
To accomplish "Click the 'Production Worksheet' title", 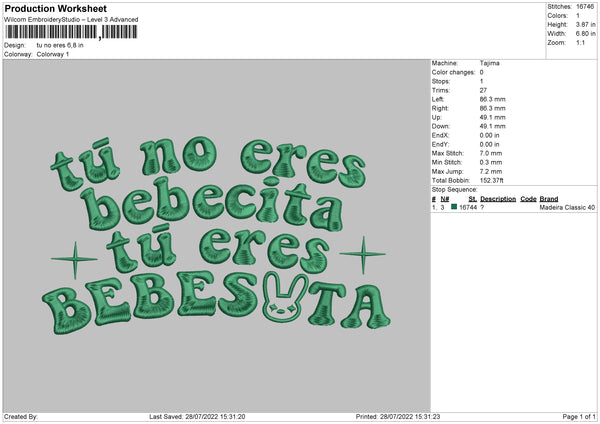I will (x=55, y=8).
